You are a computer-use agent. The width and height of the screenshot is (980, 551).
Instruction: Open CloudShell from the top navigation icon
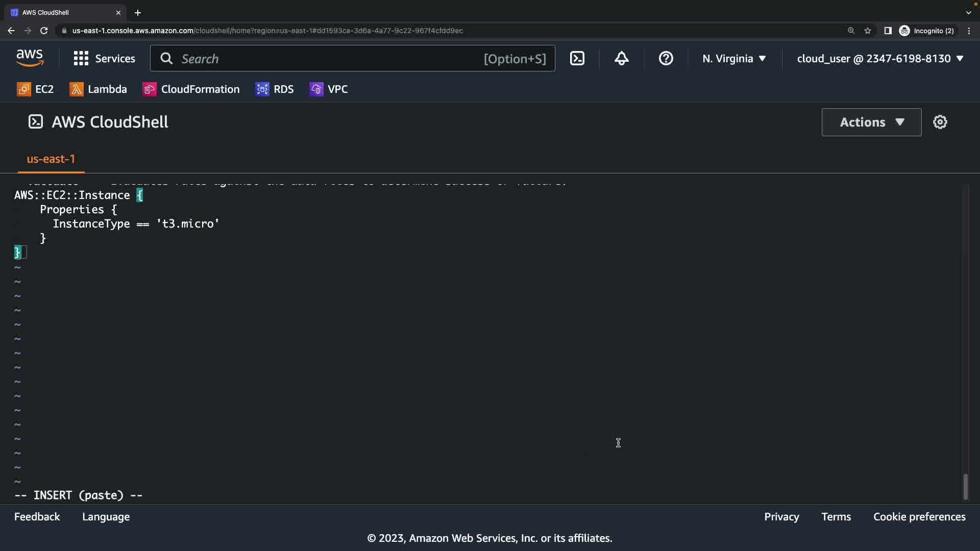(x=577, y=59)
